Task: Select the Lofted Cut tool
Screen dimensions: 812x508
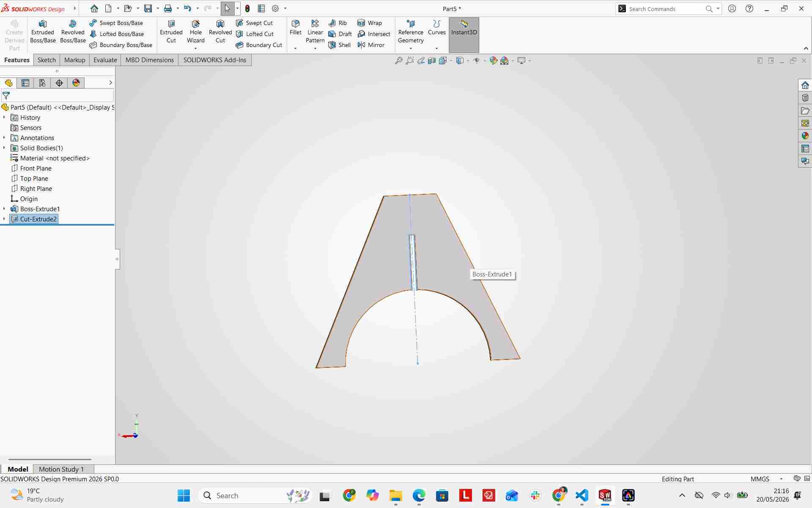Action: [x=255, y=34]
